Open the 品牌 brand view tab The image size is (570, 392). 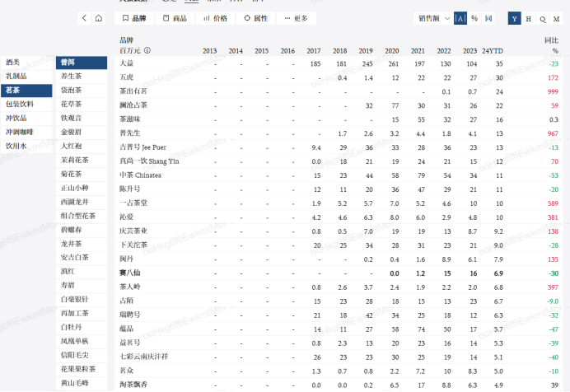[136, 18]
